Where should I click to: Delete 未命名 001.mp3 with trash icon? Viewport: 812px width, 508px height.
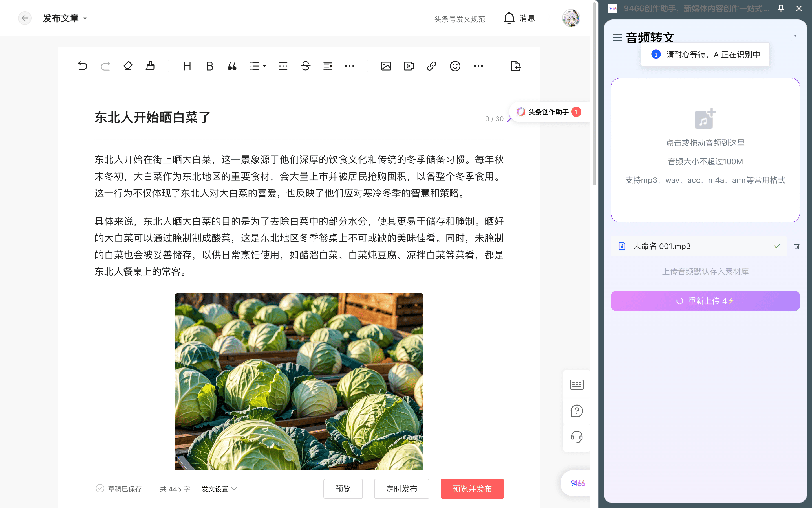pos(797,246)
